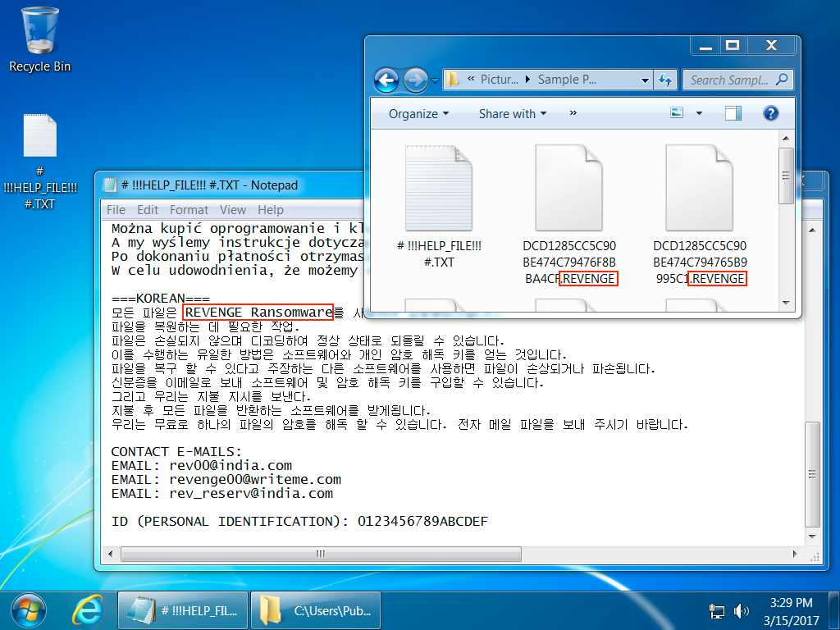The height and width of the screenshot is (630, 840).
Task: Select the Pictur... breadcrumb segment
Action: tap(499, 80)
